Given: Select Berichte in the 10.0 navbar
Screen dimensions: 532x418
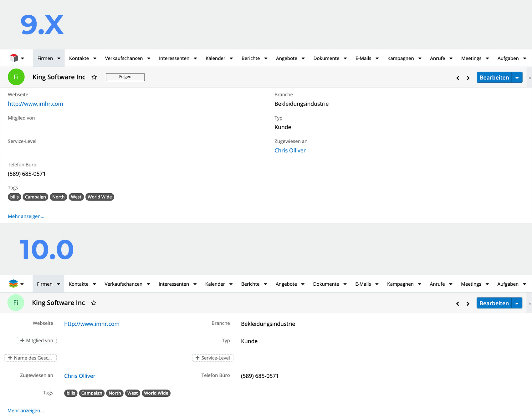Looking at the screenshot, I should coord(250,284).
